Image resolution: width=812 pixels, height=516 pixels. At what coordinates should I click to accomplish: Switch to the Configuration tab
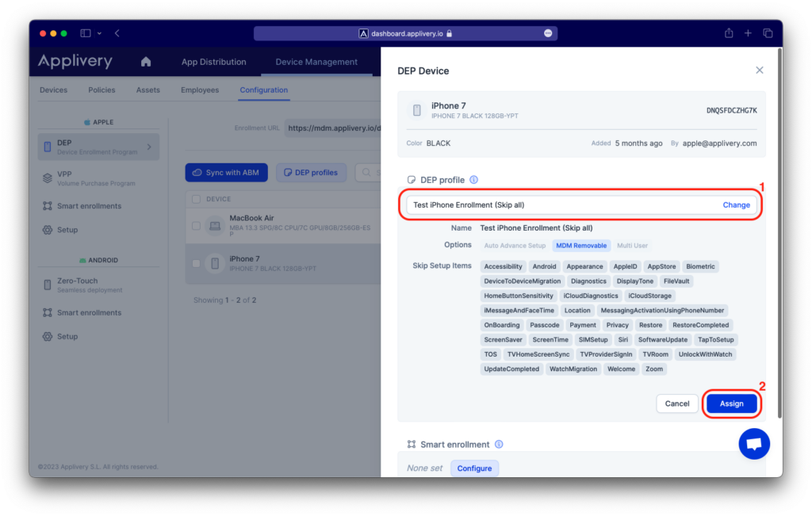263,90
